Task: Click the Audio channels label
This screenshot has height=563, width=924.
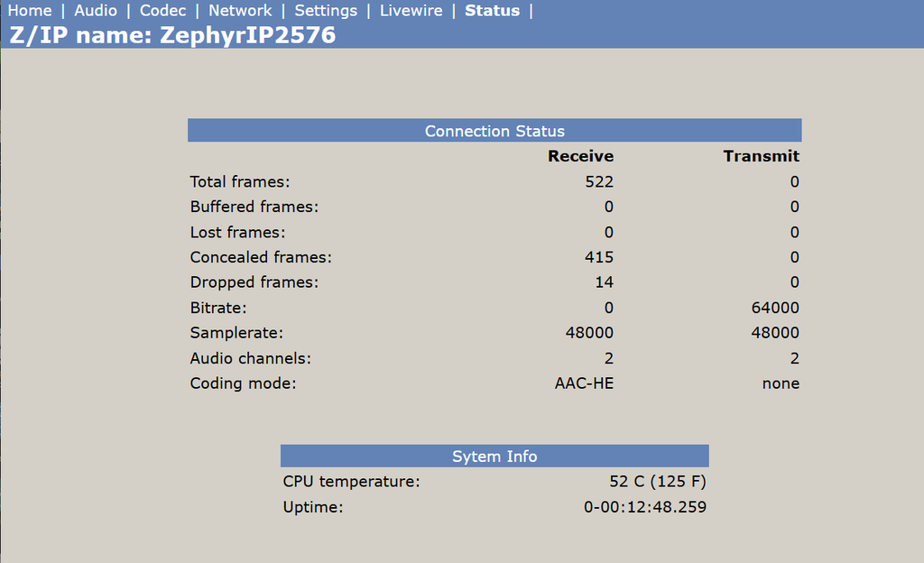Action: click(251, 358)
